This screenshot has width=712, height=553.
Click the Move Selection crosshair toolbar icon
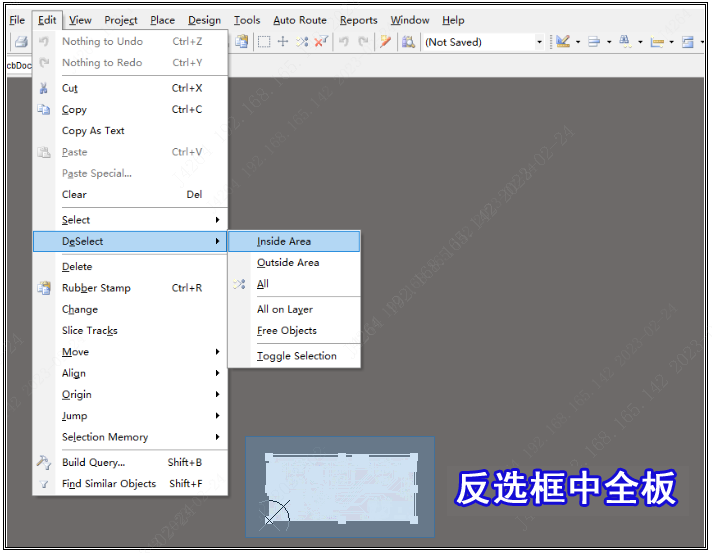pos(283,42)
